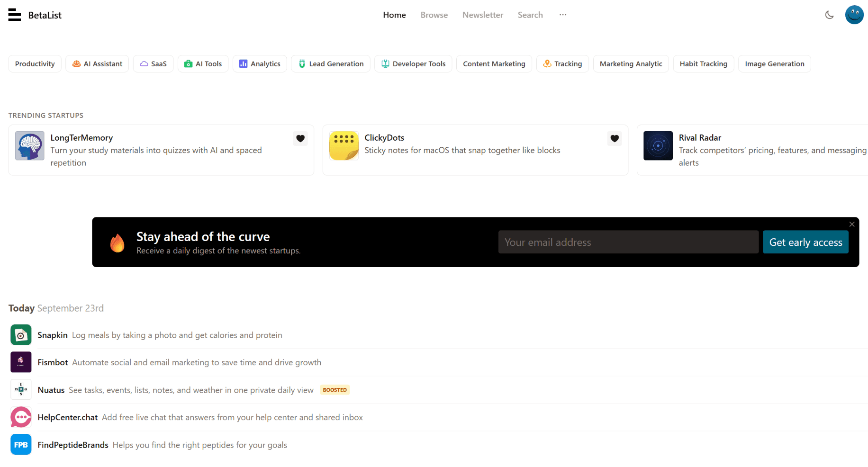Open the Browse menu item
This screenshot has height=467, width=868.
pyautogui.click(x=434, y=15)
